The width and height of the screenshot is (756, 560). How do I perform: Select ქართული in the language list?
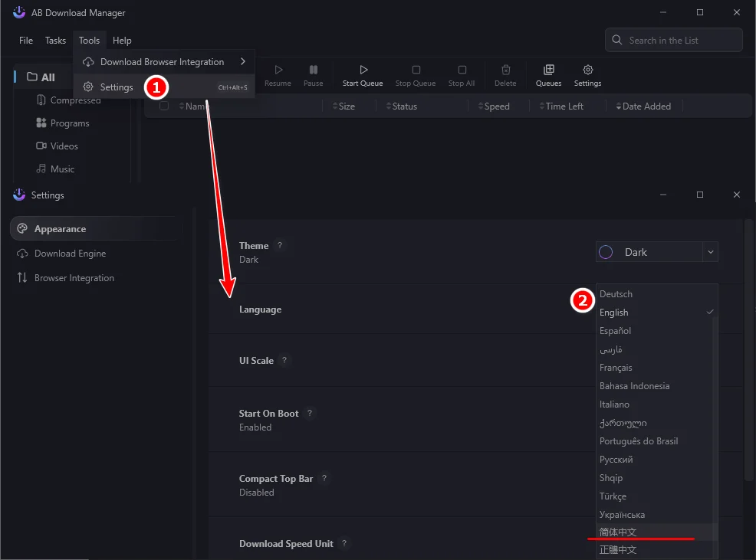656,423
